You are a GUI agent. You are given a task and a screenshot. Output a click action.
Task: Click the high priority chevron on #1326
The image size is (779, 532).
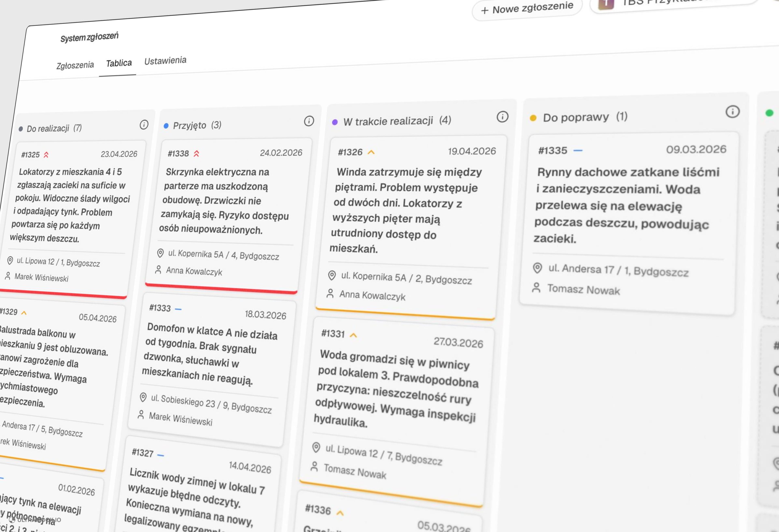point(371,152)
